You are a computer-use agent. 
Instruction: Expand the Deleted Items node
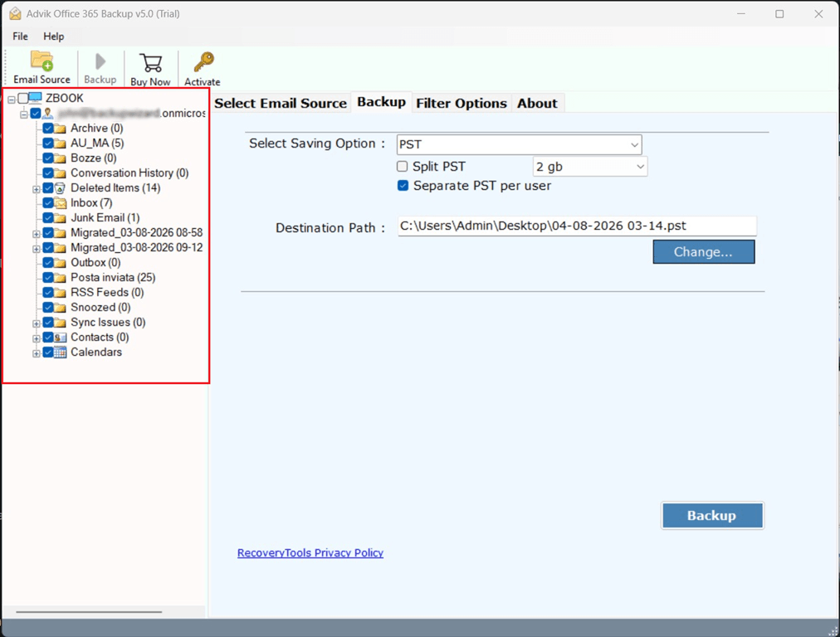click(36, 189)
